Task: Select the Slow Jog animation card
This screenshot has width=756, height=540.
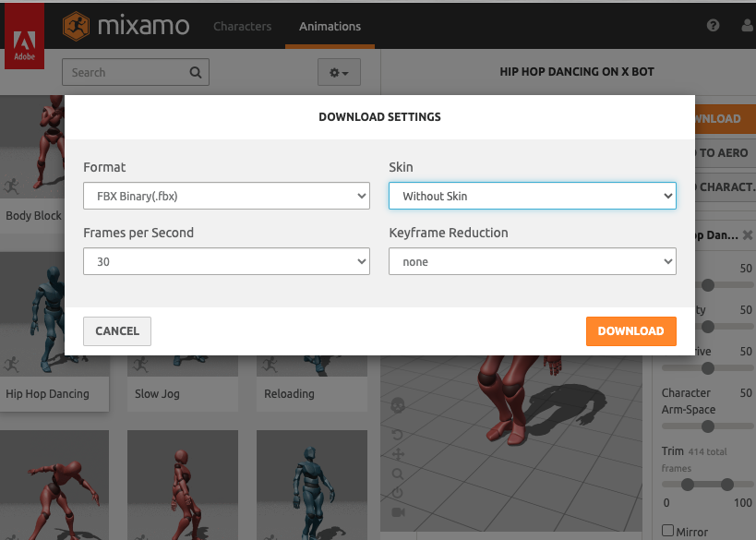Action: (x=183, y=383)
